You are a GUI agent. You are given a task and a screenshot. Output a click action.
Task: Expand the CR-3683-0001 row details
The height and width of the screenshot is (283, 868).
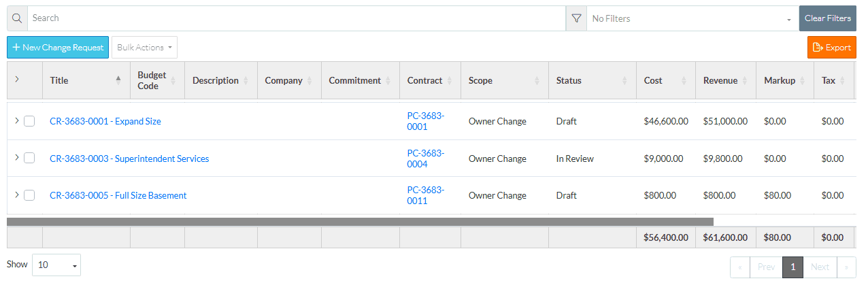click(17, 120)
